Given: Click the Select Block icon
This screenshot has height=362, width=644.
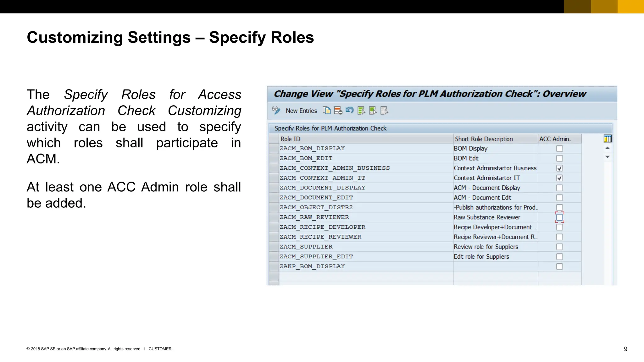Looking at the screenshot, I should 373,111.
